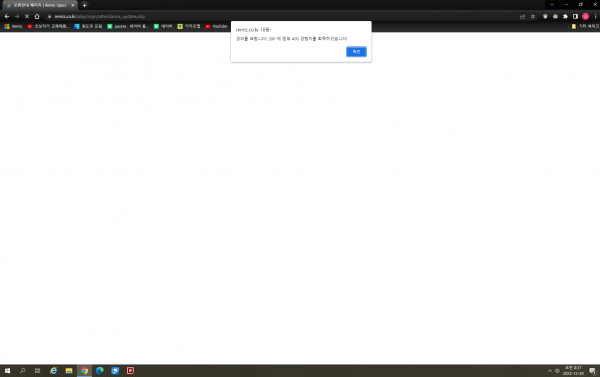Screen dimensions: 600x377
Task: Confirm the alert dialog with the blue button
Action: pyautogui.click(x=356, y=52)
